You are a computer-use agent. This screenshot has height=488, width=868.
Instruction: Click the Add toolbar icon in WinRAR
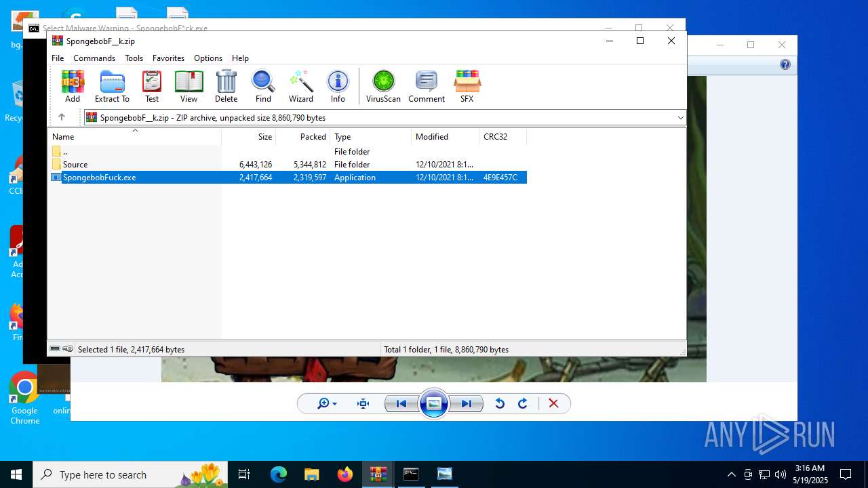[73, 86]
